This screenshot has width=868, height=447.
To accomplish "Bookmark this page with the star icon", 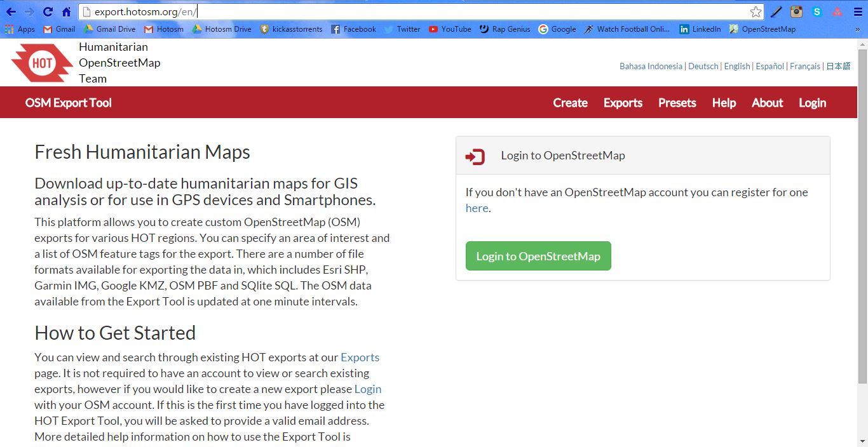I will point(756,11).
